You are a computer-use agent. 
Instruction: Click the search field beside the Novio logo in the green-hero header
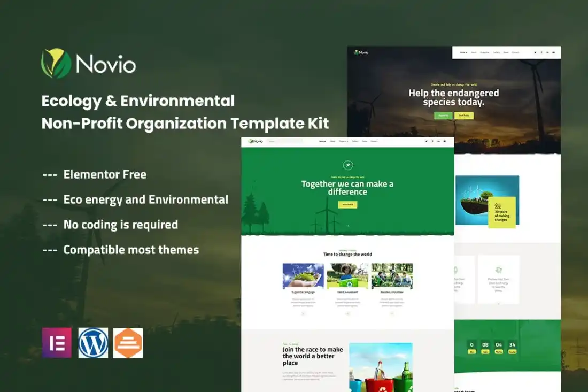click(x=284, y=141)
